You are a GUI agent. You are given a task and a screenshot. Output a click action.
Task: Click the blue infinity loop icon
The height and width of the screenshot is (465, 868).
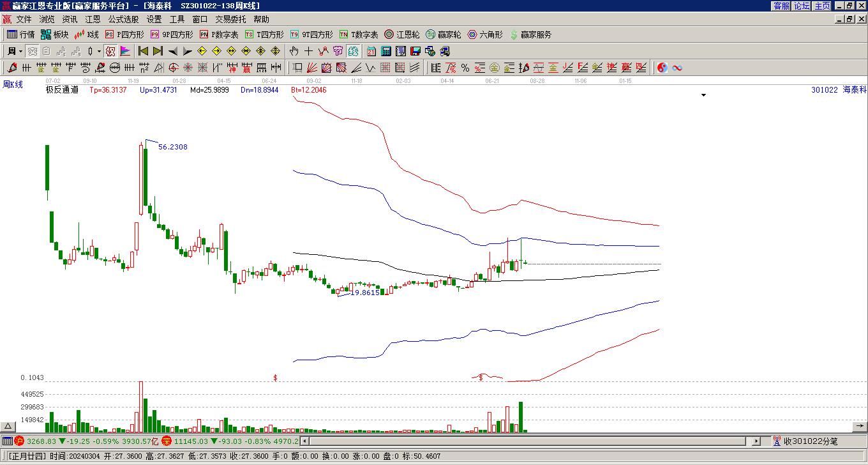click(677, 68)
